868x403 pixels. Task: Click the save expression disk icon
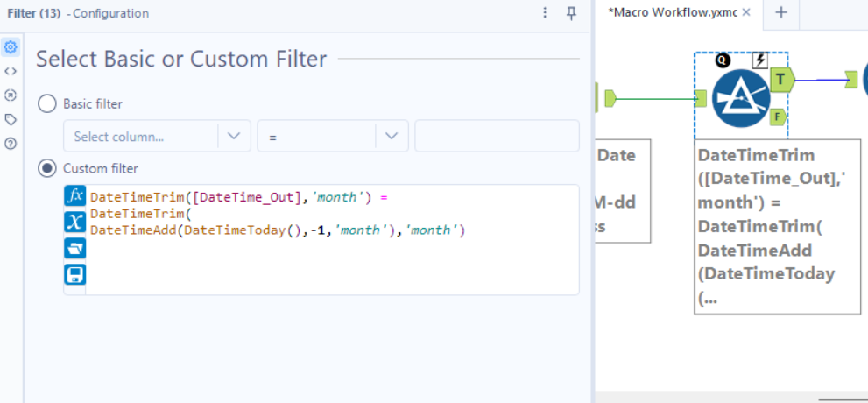(74, 274)
